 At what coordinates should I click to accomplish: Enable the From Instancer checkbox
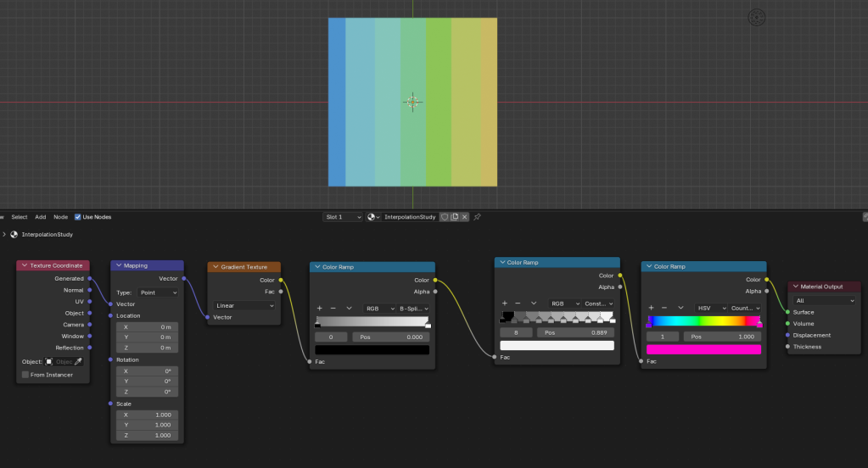(25, 374)
